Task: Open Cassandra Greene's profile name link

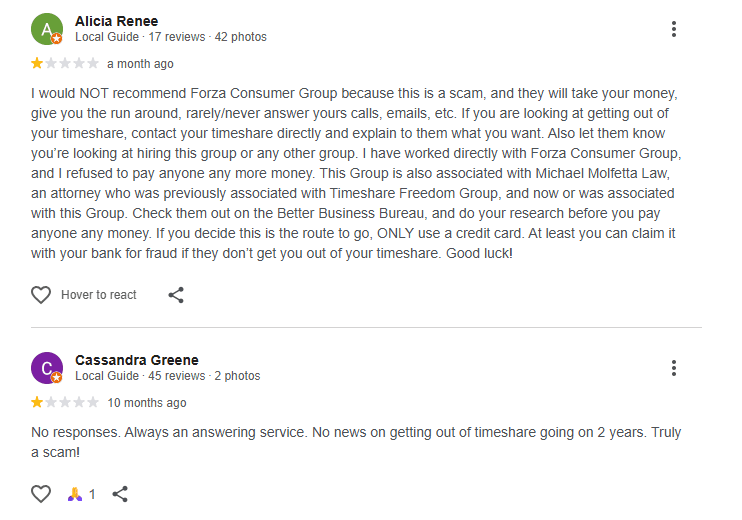Action: click(136, 360)
